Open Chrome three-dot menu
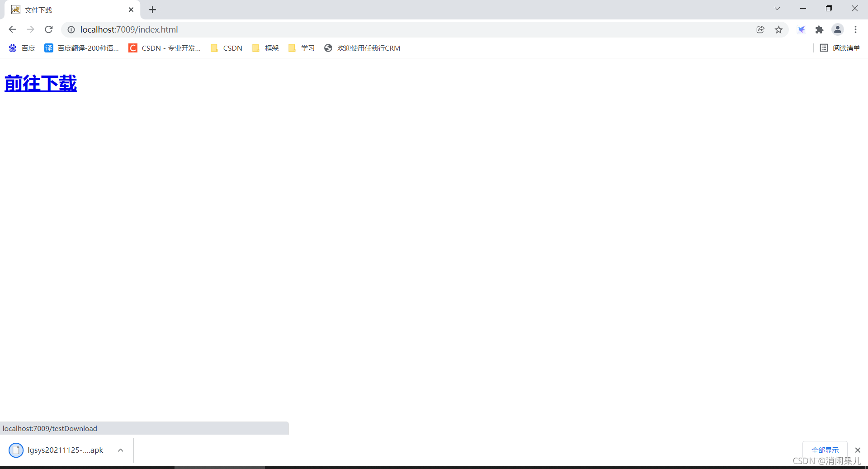 click(x=855, y=29)
